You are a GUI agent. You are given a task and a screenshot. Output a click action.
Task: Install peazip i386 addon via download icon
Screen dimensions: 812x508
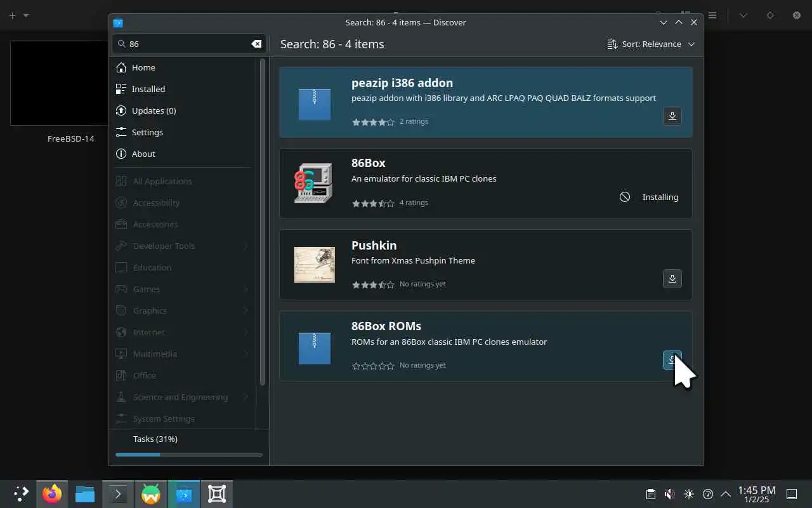672,116
